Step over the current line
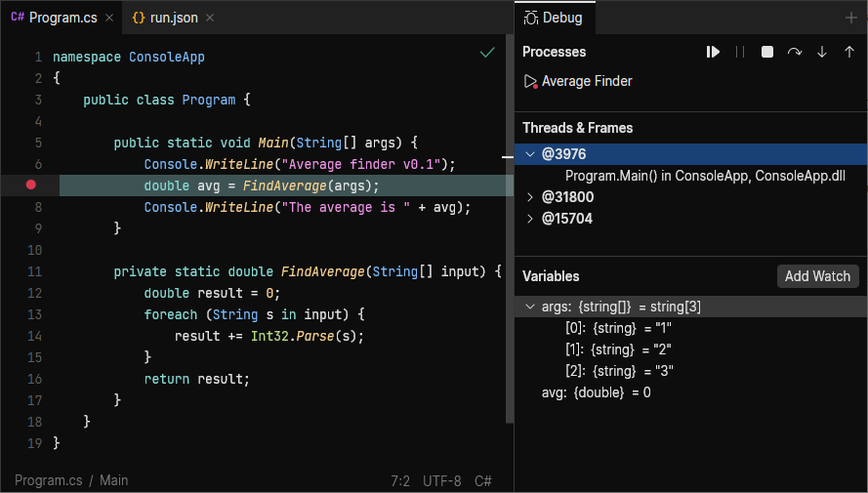 pos(795,52)
